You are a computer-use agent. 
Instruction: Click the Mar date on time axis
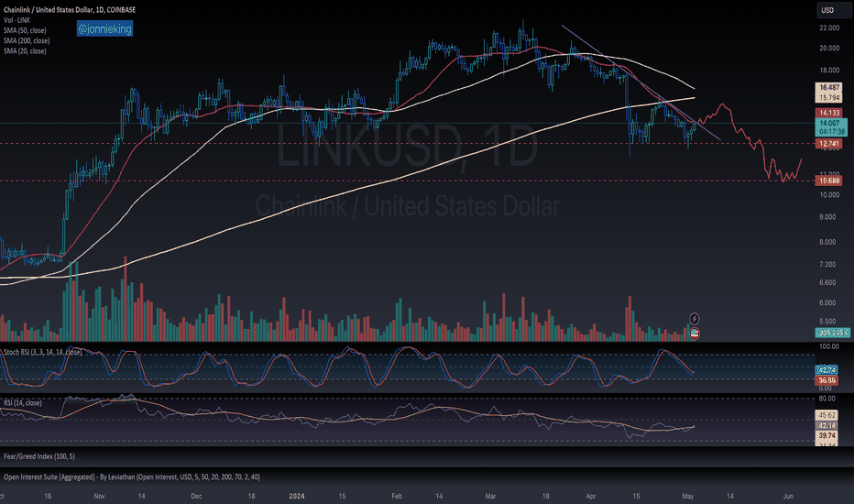491,496
